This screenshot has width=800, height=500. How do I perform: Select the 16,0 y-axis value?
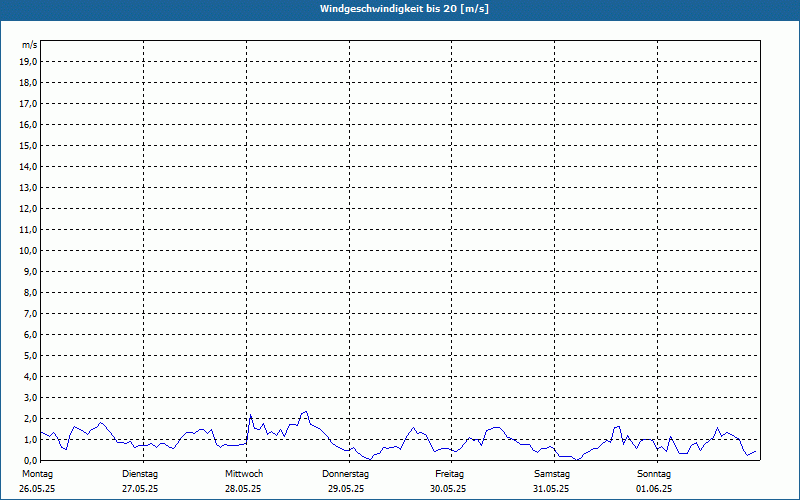point(28,124)
